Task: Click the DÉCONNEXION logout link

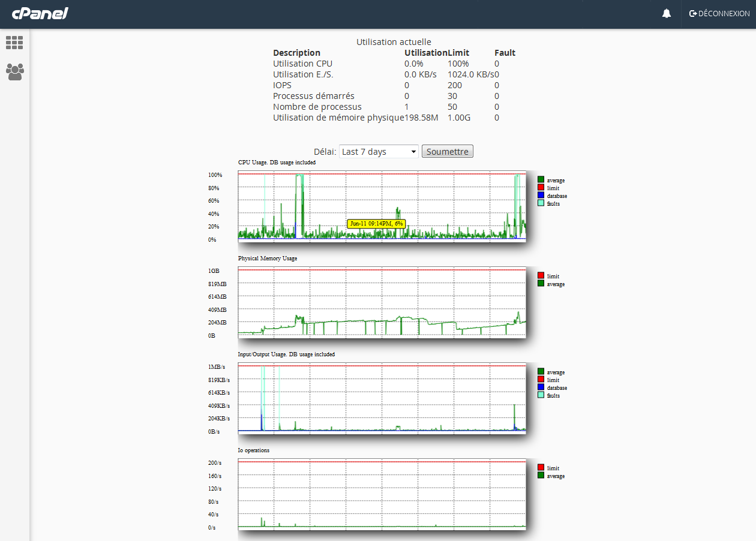Action: coord(719,14)
